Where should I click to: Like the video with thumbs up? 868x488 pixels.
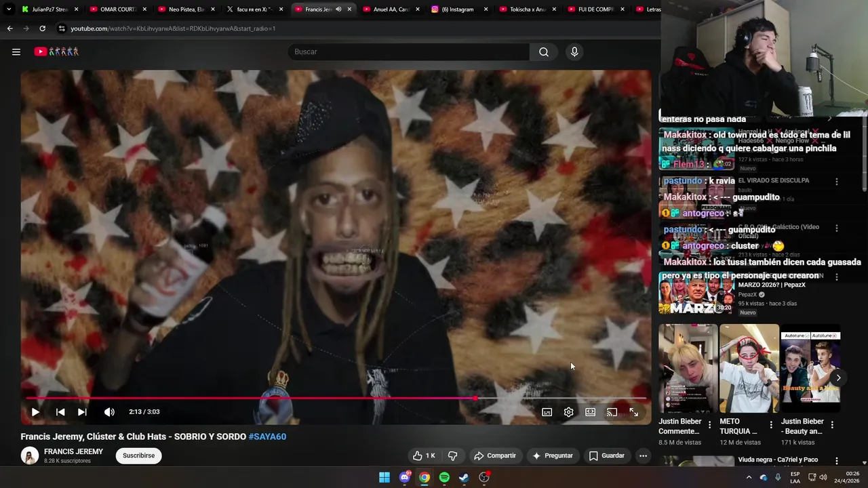(x=424, y=455)
